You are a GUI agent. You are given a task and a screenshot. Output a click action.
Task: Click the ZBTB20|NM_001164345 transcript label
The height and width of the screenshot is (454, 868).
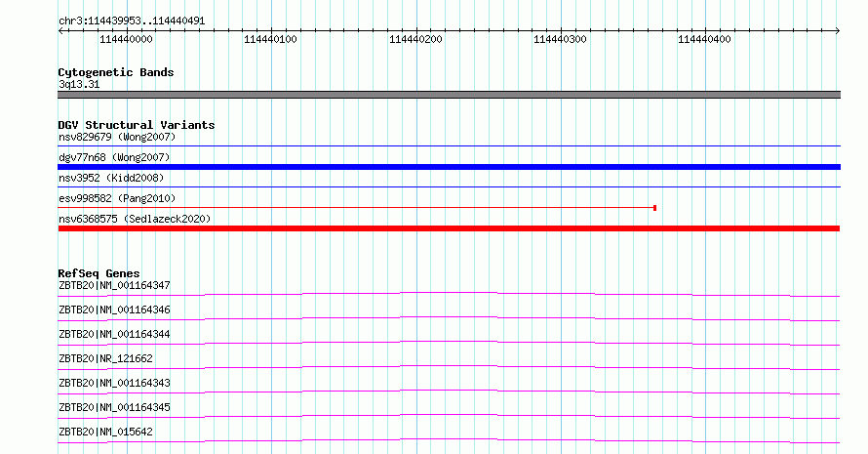pyautogui.click(x=114, y=407)
